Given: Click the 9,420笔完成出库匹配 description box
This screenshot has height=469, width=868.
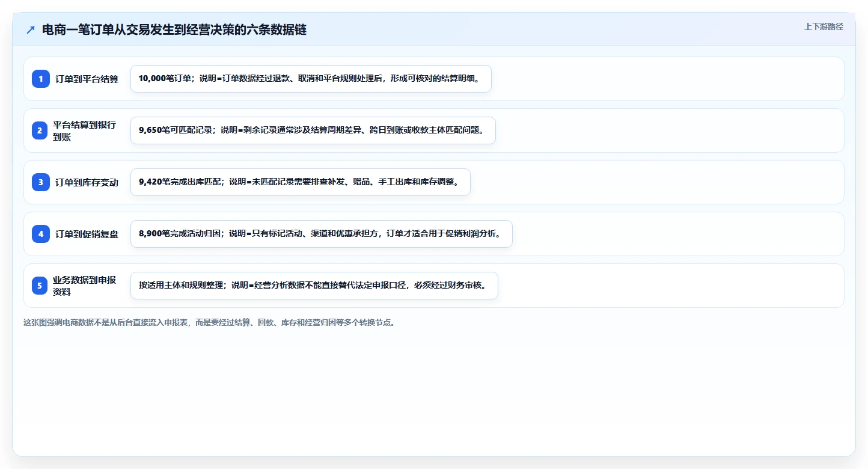Looking at the screenshot, I should 301,182.
